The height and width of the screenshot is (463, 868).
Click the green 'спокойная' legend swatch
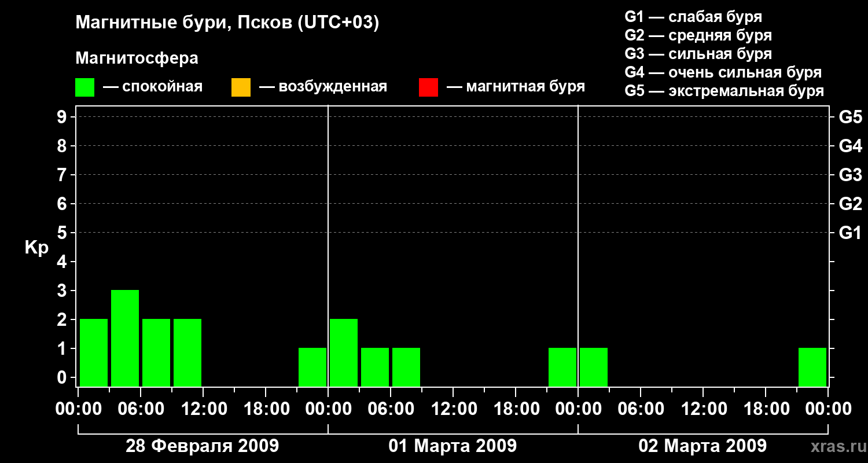(85, 87)
